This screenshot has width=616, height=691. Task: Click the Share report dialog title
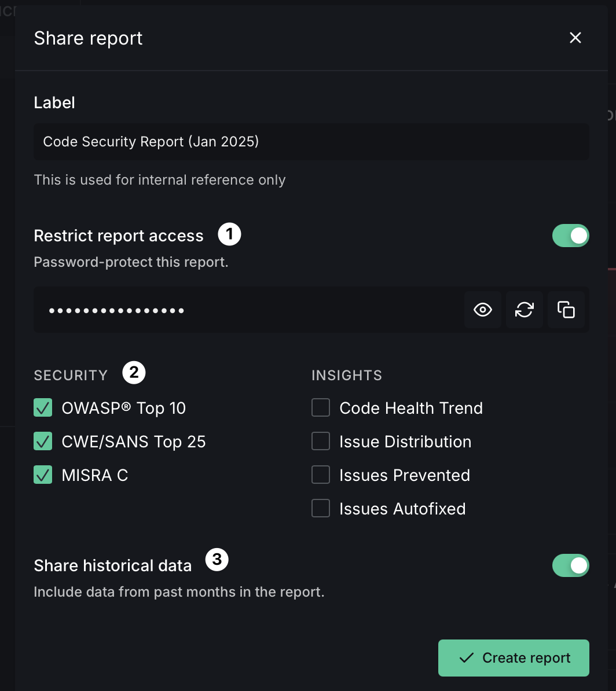[x=88, y=38]
